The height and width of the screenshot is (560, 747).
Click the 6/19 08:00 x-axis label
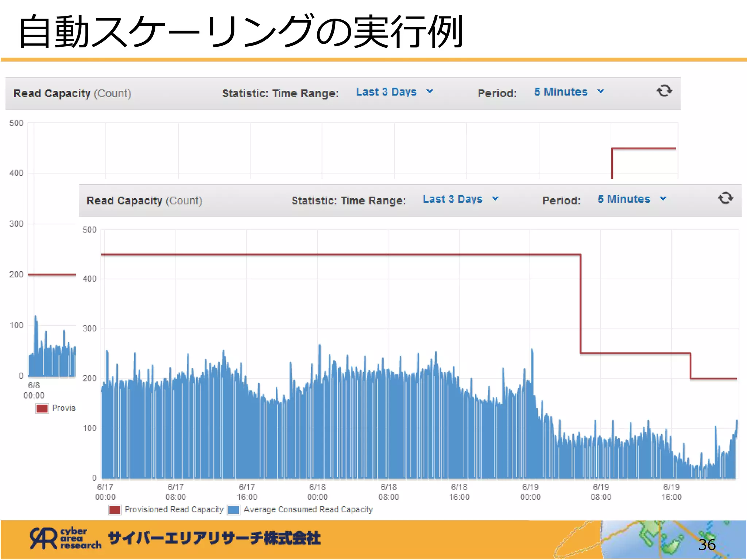[601, 492]
